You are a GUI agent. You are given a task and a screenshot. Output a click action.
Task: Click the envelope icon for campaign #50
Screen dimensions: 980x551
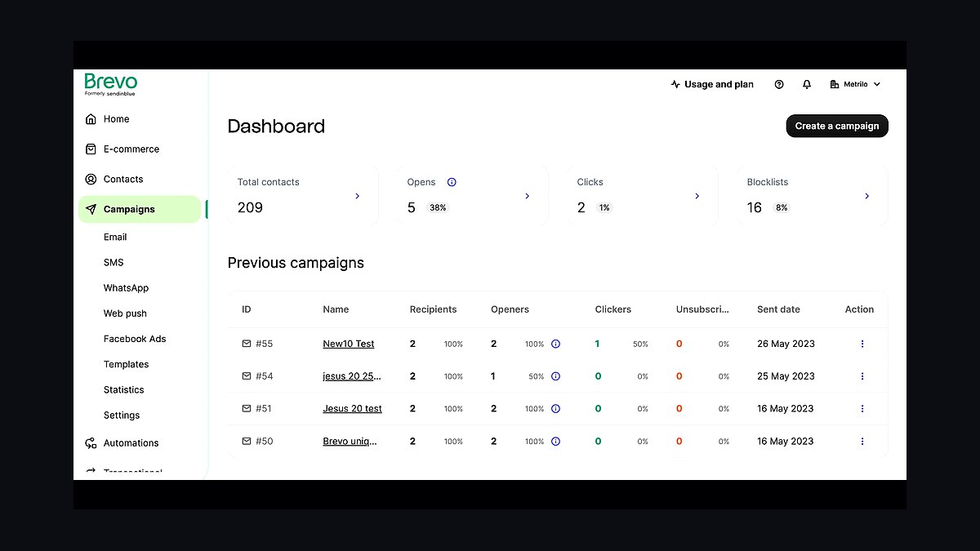click(247, 441)
